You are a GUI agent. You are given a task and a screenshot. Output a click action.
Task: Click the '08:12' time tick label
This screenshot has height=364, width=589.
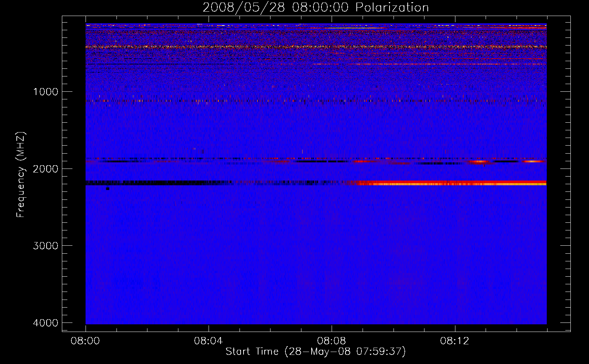point(455,341)
